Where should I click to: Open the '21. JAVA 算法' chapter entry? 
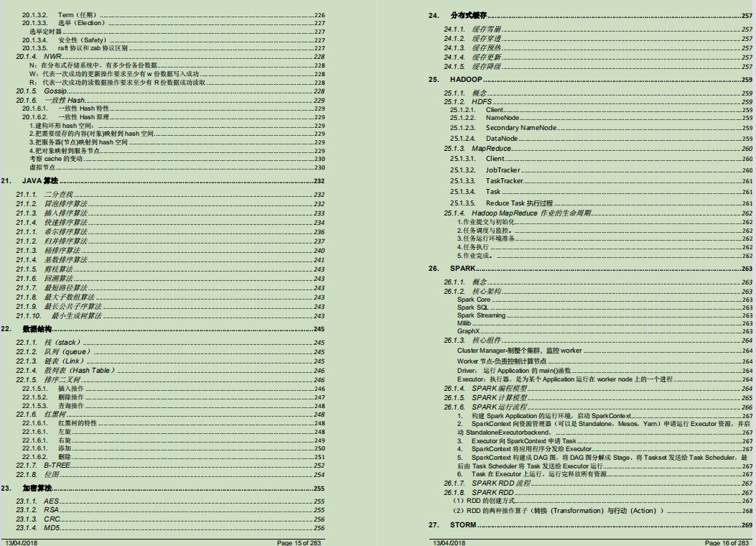click(163, 181)
